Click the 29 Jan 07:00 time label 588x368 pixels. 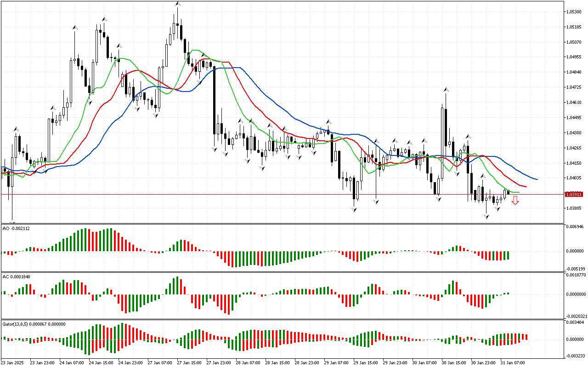[x=336, y=362]
